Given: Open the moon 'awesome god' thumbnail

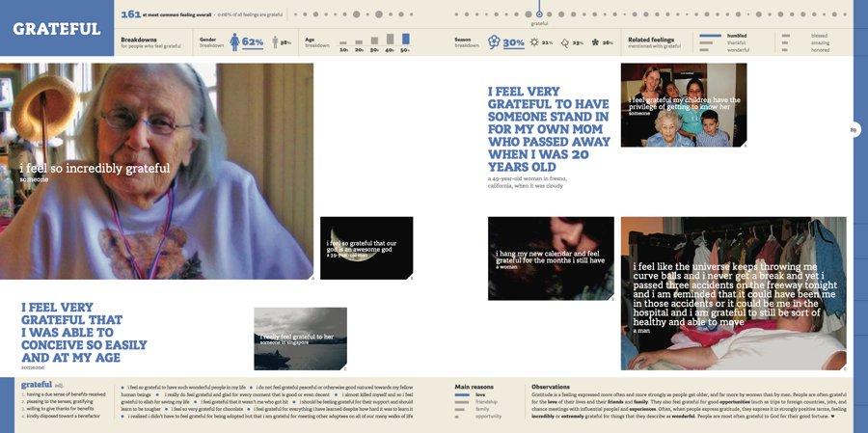Looking at the screenshot, I should (x=366, y=248).
